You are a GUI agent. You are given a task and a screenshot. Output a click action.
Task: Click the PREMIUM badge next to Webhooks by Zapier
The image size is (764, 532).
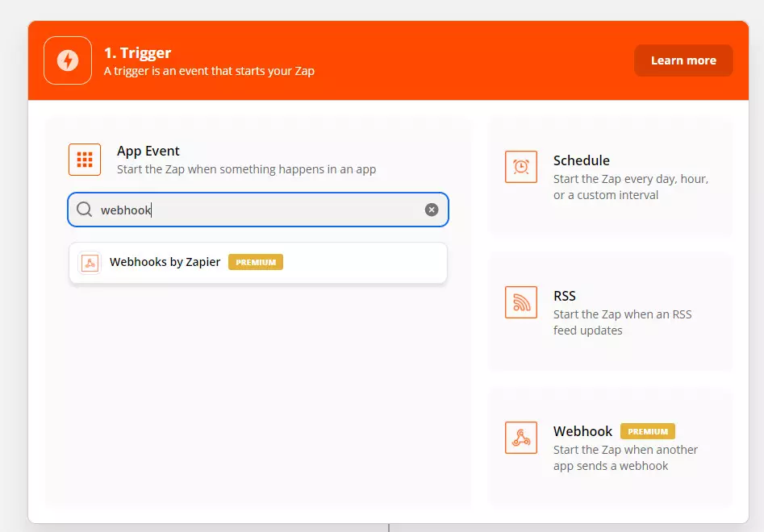[255, 261]
